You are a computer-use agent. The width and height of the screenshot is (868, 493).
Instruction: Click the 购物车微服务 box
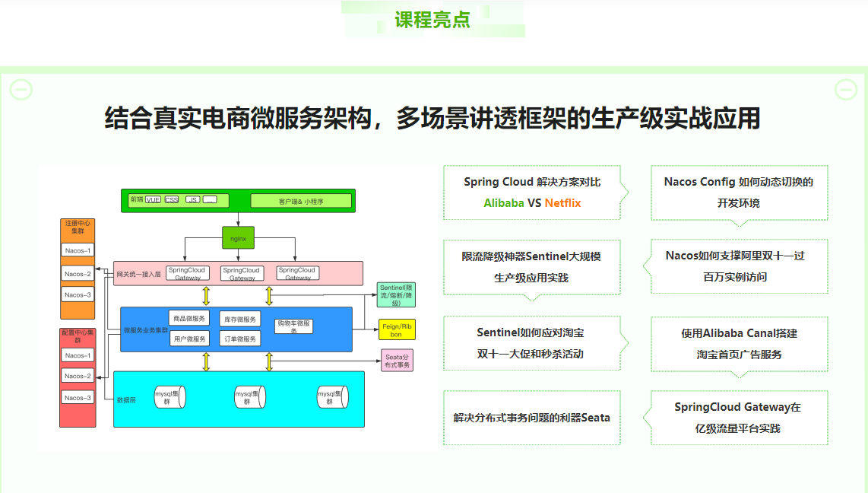tap(293, 326)
